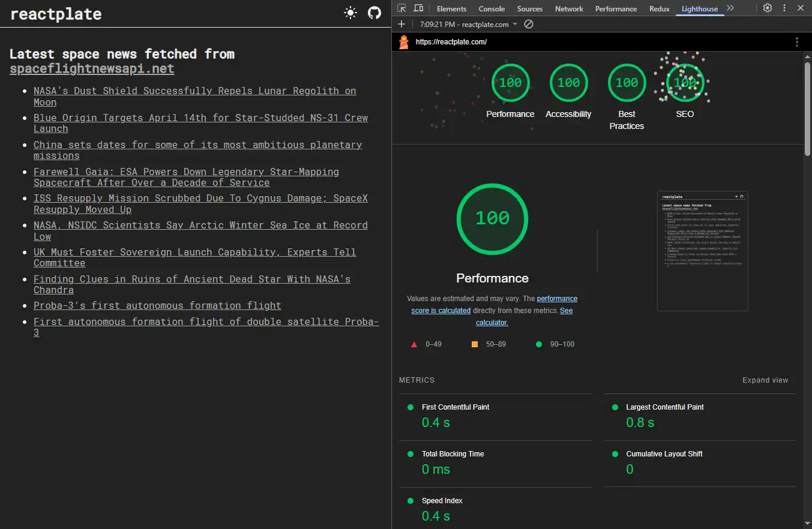Open the Blue Origin NS-31 article
Image resolution: width=812 pixels, height=529 pixels.
(200, 123)
